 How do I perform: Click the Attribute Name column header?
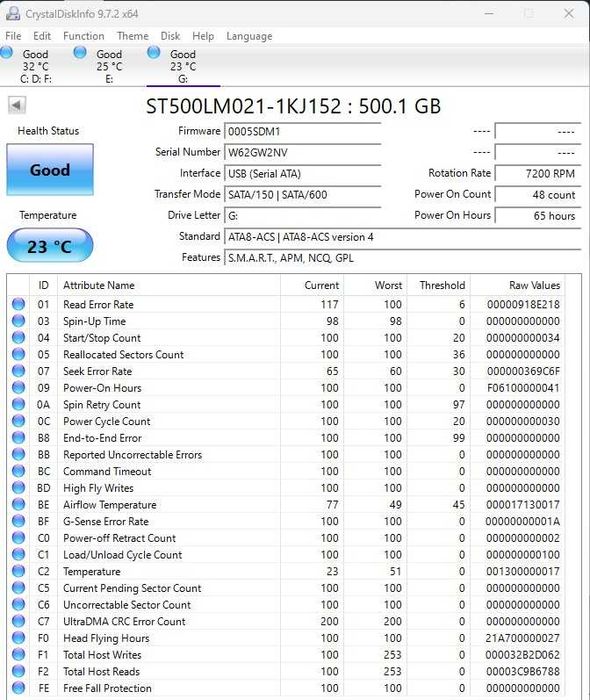click(x=169, y=285)
